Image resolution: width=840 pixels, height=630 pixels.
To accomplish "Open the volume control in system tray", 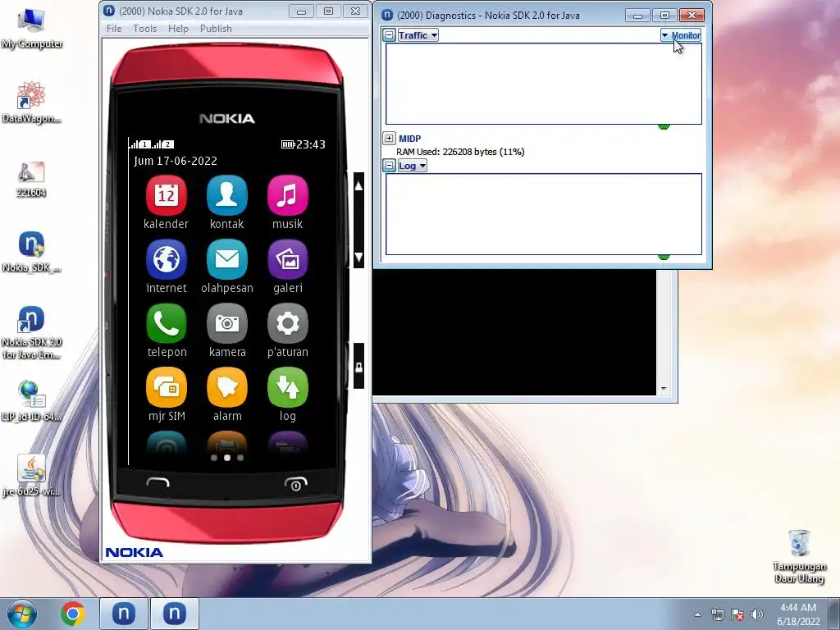I will [x=757, y=614].
